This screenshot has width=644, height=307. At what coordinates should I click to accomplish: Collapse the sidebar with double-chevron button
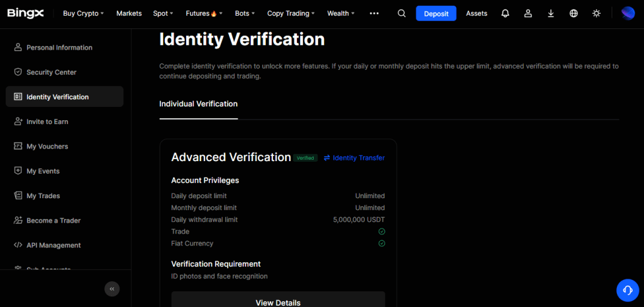coord(112,289)
